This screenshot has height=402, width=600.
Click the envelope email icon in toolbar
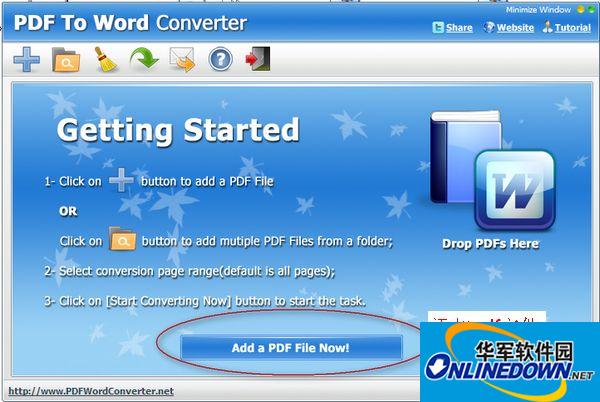point(182,59)
